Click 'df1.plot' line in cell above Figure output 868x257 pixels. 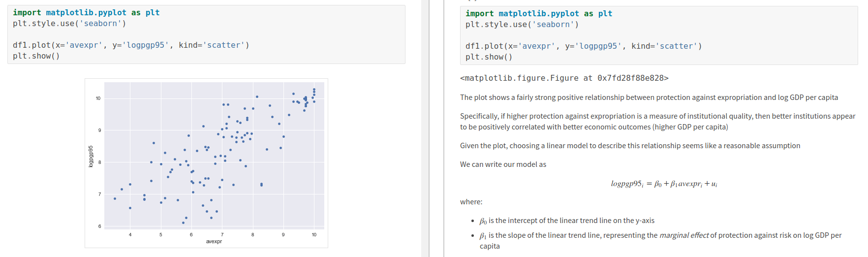coord(584,46)
